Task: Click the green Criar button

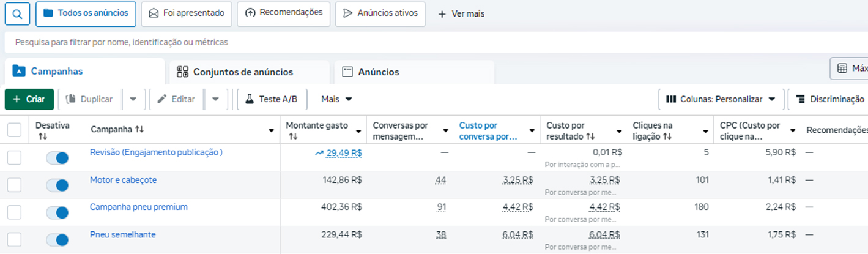Action: tap(29, 99)
